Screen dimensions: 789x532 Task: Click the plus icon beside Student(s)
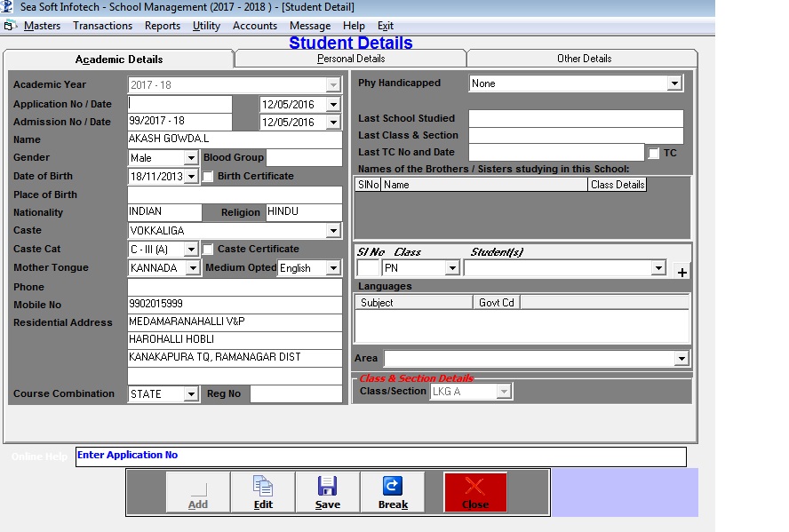point(682,273)
